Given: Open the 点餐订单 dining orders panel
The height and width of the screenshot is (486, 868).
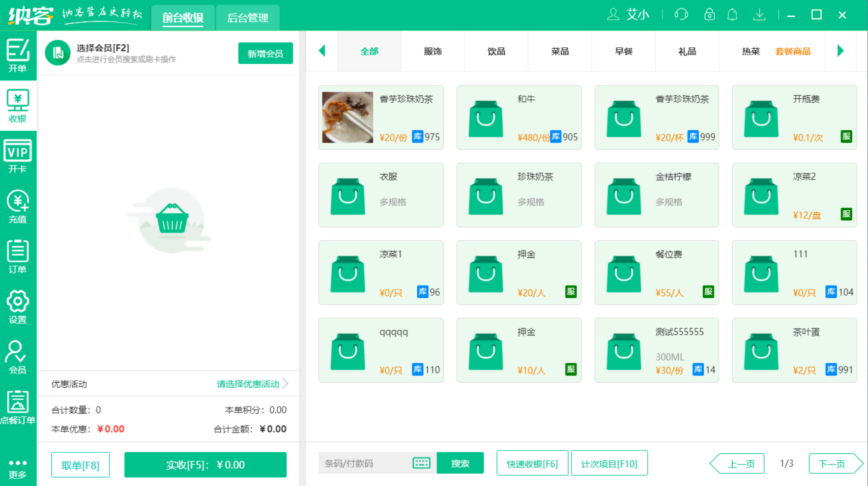Looking at the screenshot, I should 18,406.
